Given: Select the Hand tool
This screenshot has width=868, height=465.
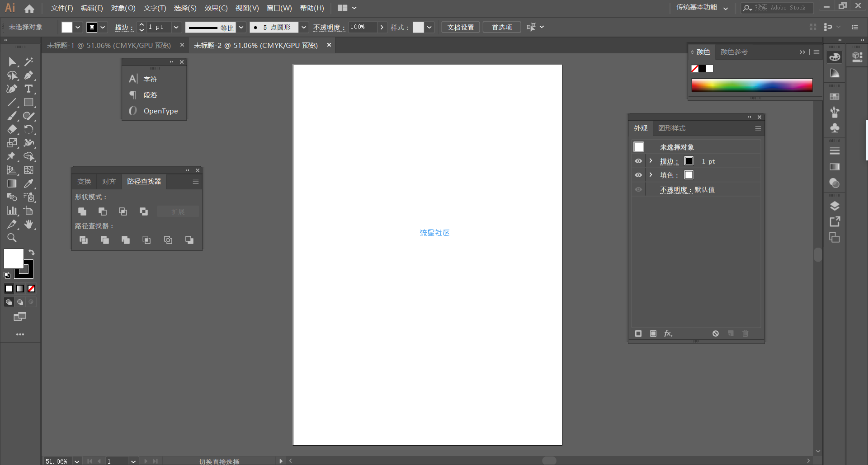Looking at the screenshot, I should click(28, 225).
